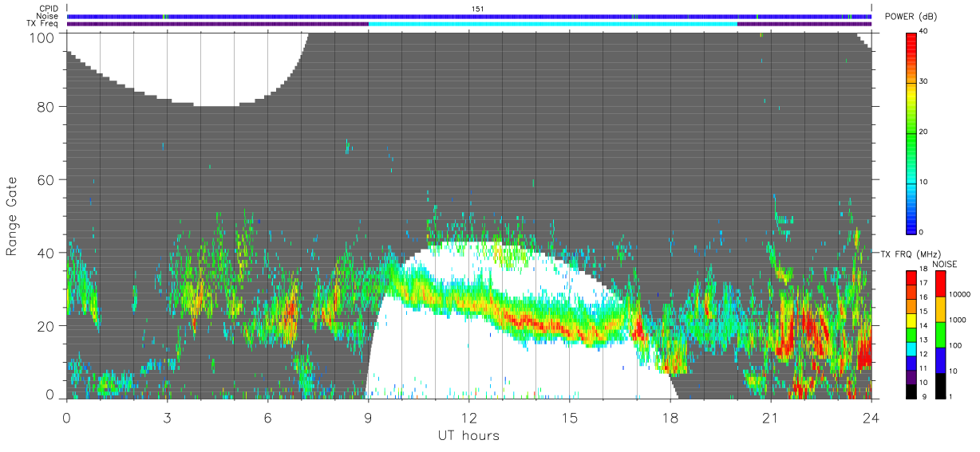980x452 pixels.
Task: Click the 60 tick on the Range Gate axis
Action: coord(45,179)
